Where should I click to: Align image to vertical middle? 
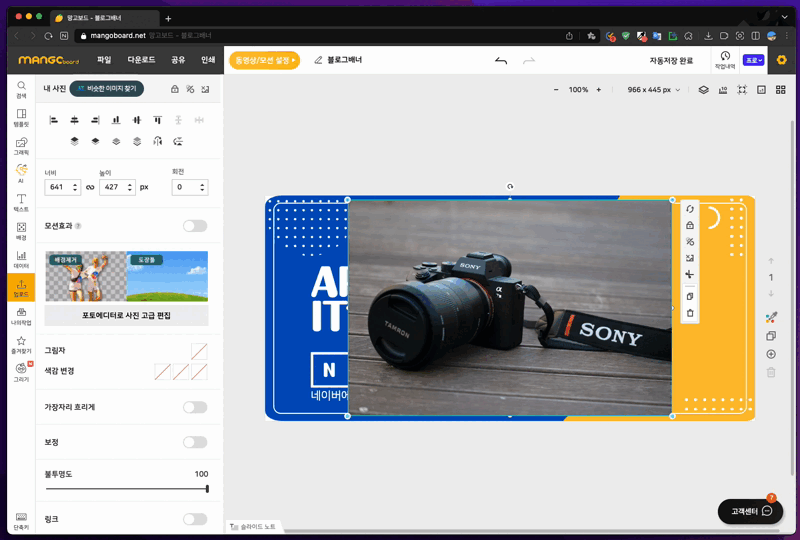[137, 120]
